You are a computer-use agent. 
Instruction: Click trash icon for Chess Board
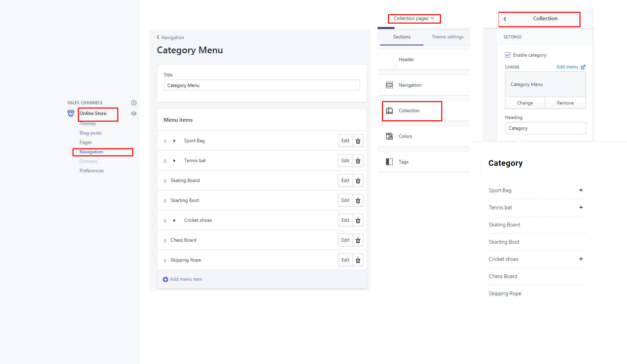click(358, 240)
